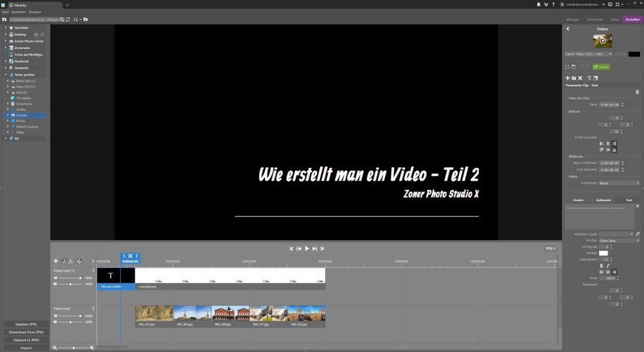Click the Export button

[x=601, y=67]
